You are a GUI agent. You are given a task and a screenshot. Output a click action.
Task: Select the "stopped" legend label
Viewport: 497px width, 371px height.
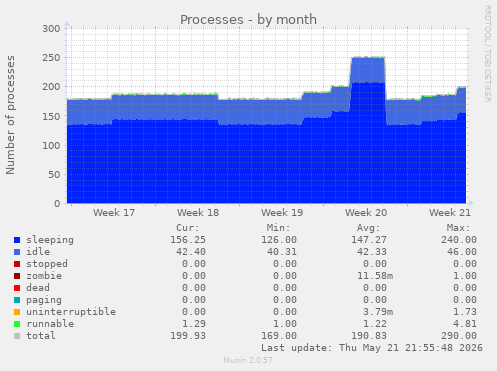point(47,264)
